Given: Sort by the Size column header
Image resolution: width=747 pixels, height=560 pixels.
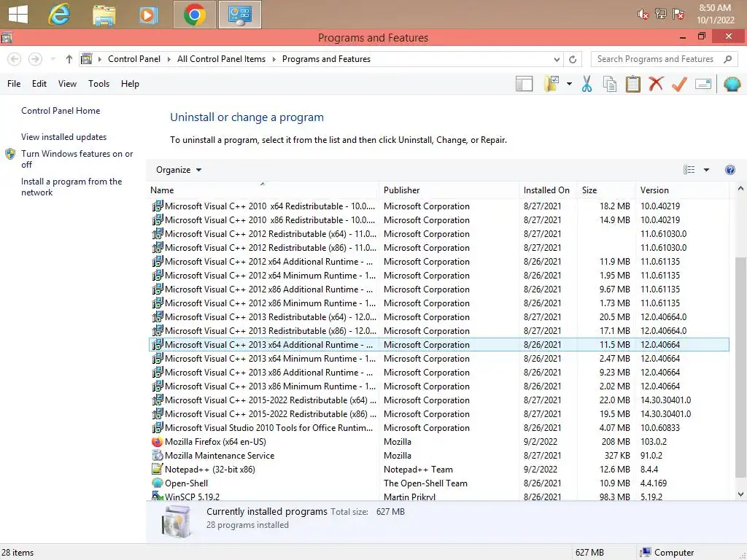Looking at the screenshot, I should (x=605, y=190).
